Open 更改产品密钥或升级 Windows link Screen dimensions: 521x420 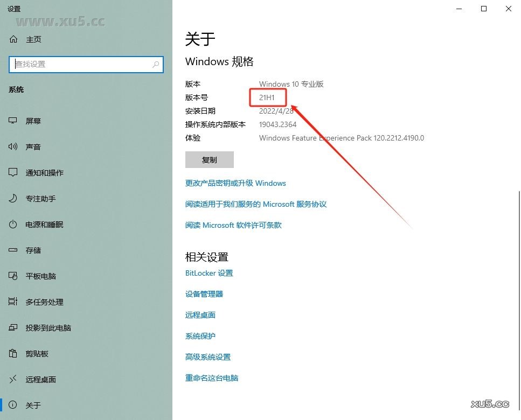coord(235,183)
